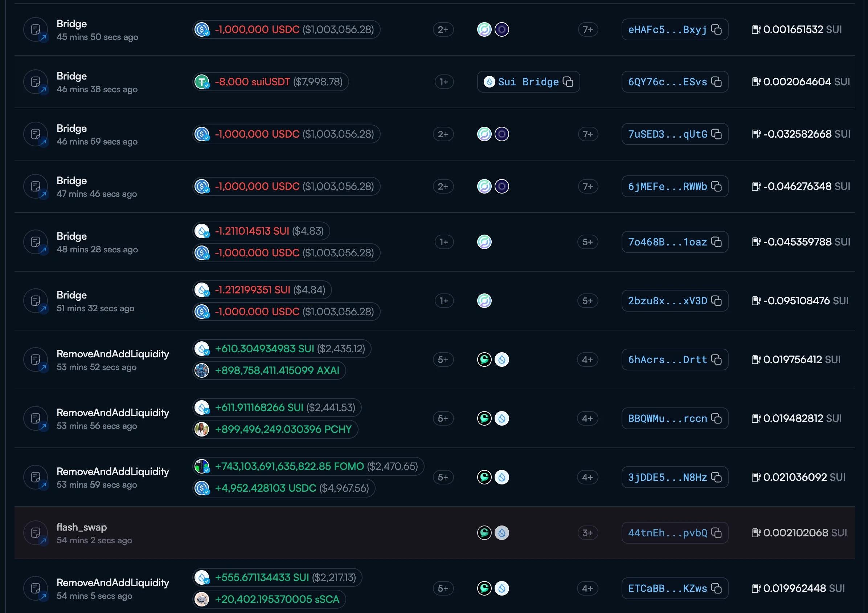Click the -0.095108476 SUI gas value
The image size is (868, 613).
[806, 301]
